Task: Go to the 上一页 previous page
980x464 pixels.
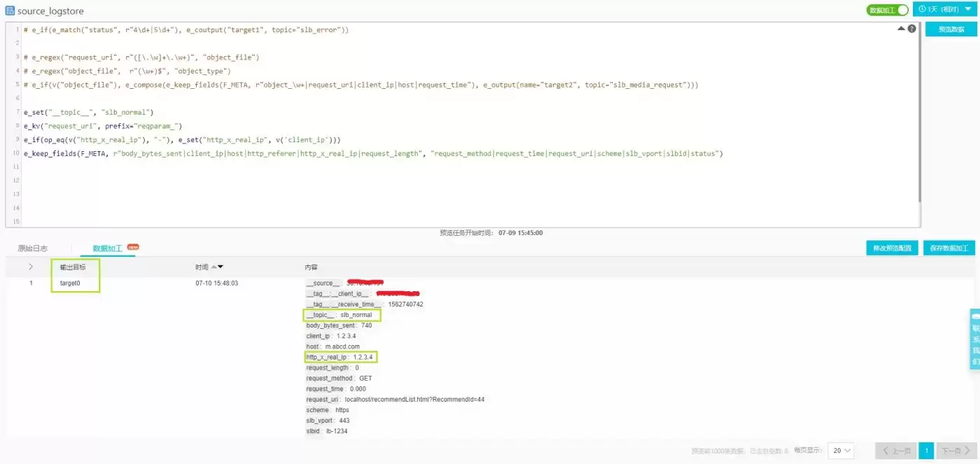Action: 895,451
